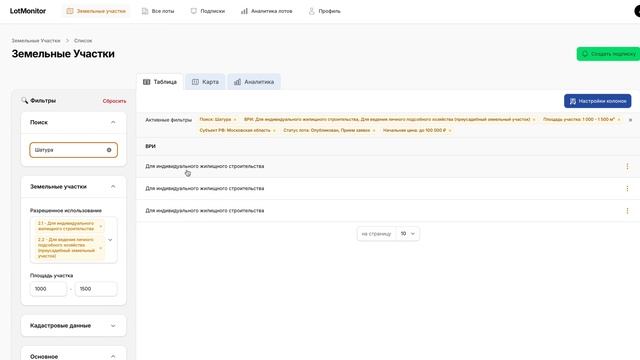Focus the maximum area field 1500

pyautogui.click(x=96, y=289)
